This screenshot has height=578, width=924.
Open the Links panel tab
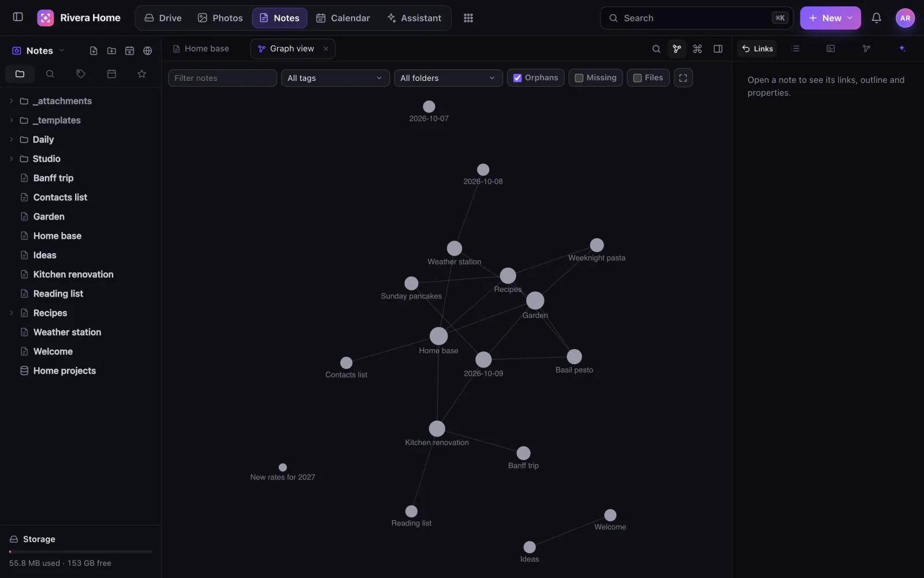[x=757, y=49]
